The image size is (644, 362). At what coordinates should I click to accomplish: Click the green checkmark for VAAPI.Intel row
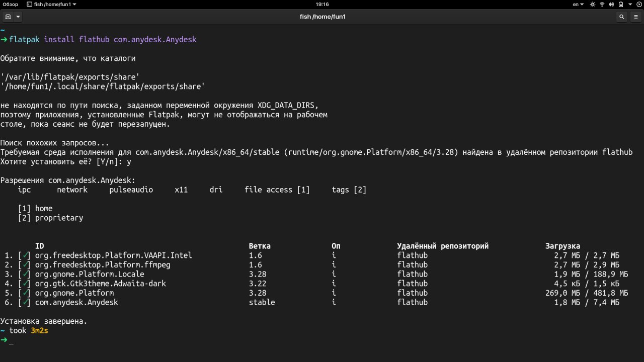coord(26,255)
